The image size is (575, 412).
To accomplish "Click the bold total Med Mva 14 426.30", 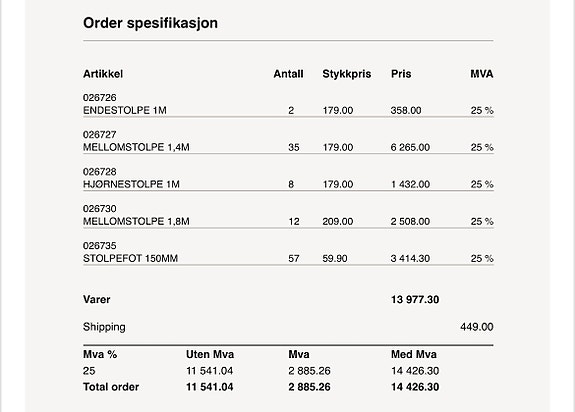I will pos(415,387).
